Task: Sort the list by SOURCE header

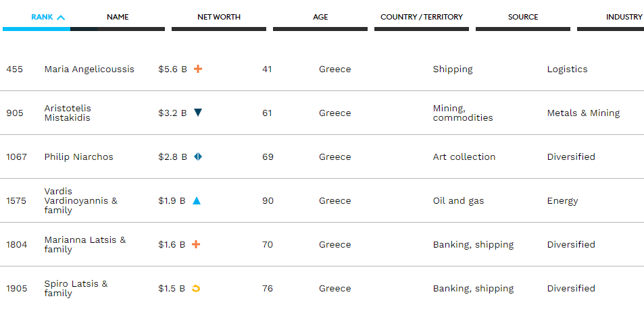Action: point(523,18)
